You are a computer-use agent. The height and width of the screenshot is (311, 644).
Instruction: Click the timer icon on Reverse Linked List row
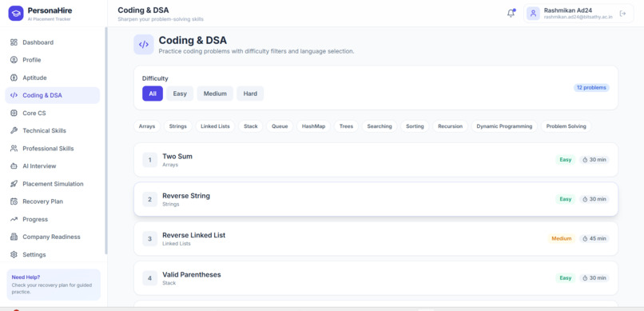(x=585, y=239)
